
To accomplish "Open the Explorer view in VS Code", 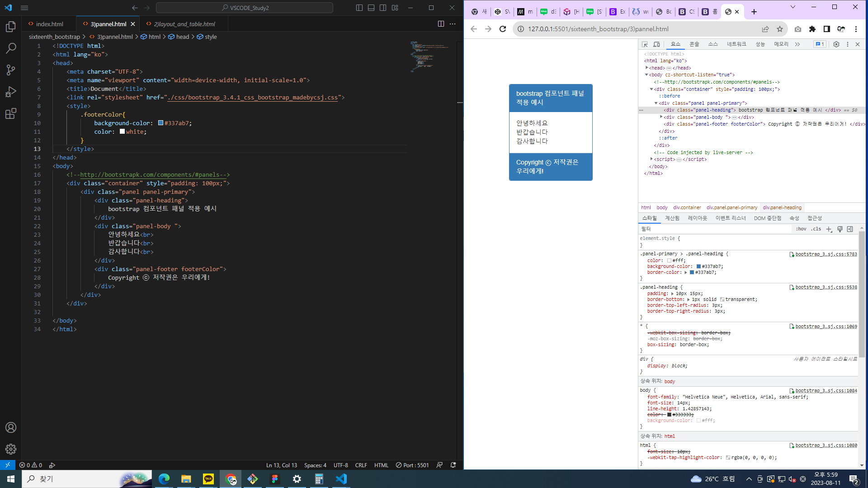I will point(11,27).
